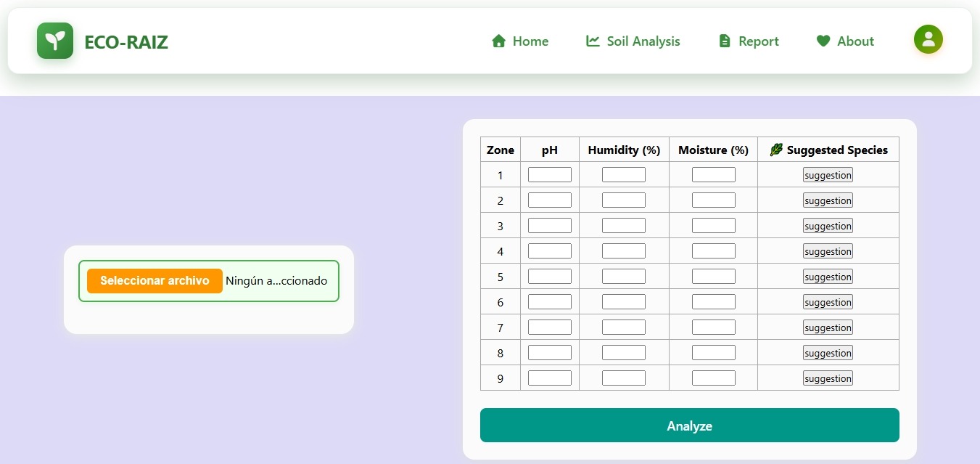
Task: Click the leaf icon in Suggested Species header
Action: pyautogui.click(x=775, y=149)
